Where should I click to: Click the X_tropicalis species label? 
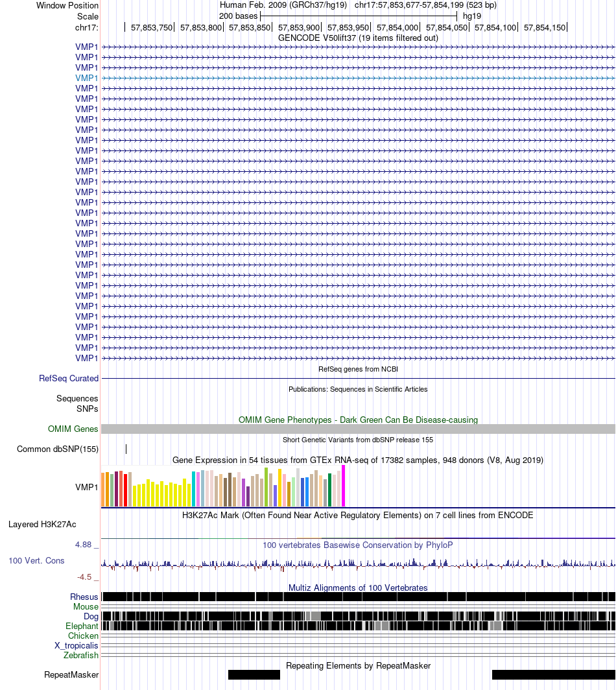pos(77,645)
